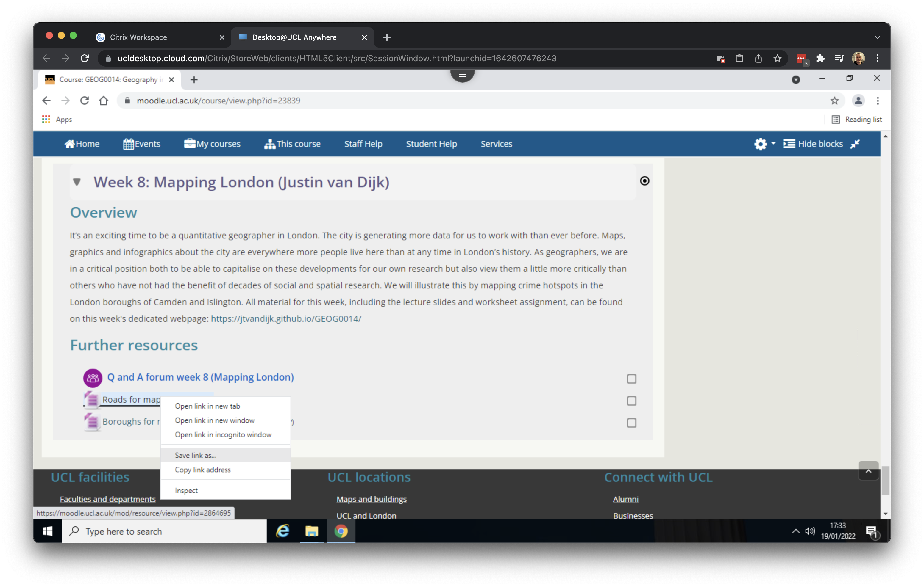Viewport: 924px width, 587px height.
Task: Tick the completion box beside Roads resource
Action: click(x=632, y=401)
